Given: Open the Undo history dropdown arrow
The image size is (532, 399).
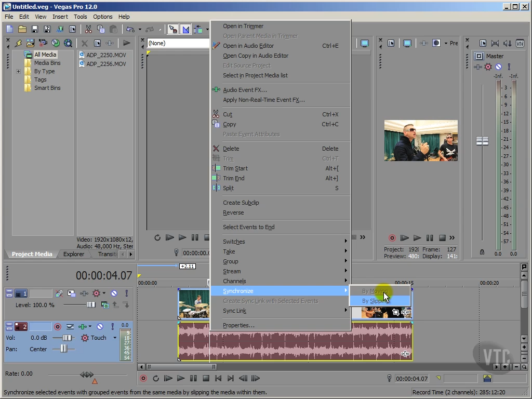Looking at the screenshot, I should pyautogui.click(x=140, y=30).
